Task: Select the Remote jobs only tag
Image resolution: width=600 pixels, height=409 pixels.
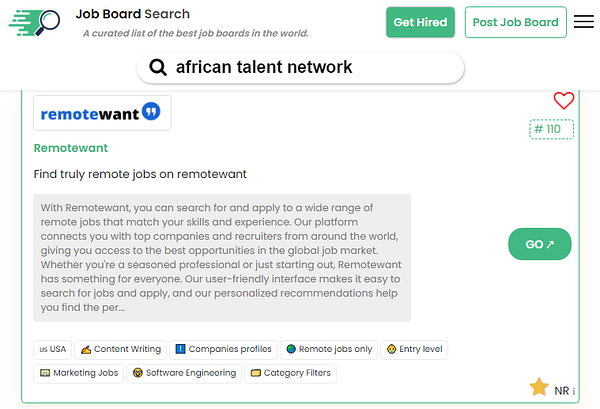Action: click(x=329, y=349)
